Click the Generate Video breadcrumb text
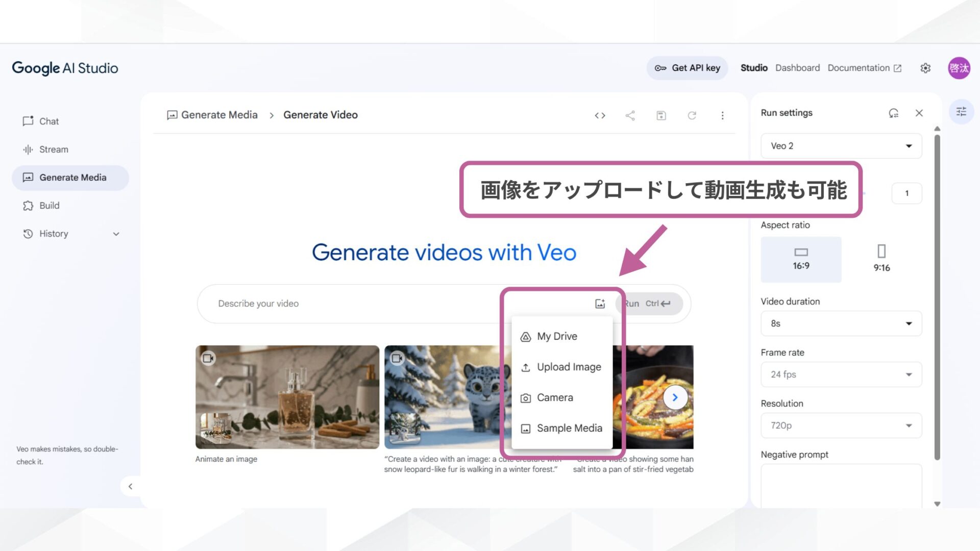980x551 pixels. (321, 115)
